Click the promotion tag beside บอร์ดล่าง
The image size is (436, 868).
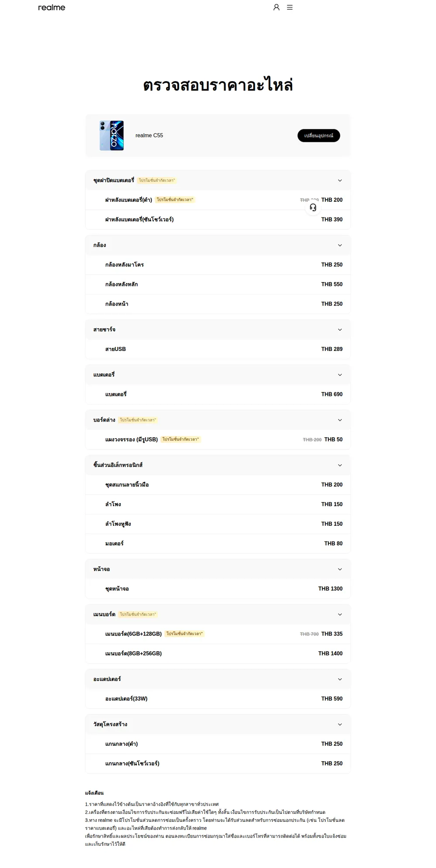[x=138, y=420]
